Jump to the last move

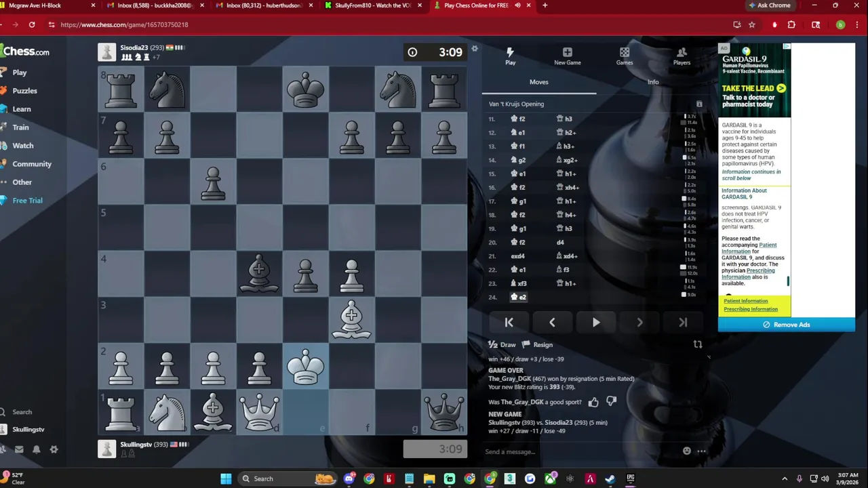(x=683, y=323)
